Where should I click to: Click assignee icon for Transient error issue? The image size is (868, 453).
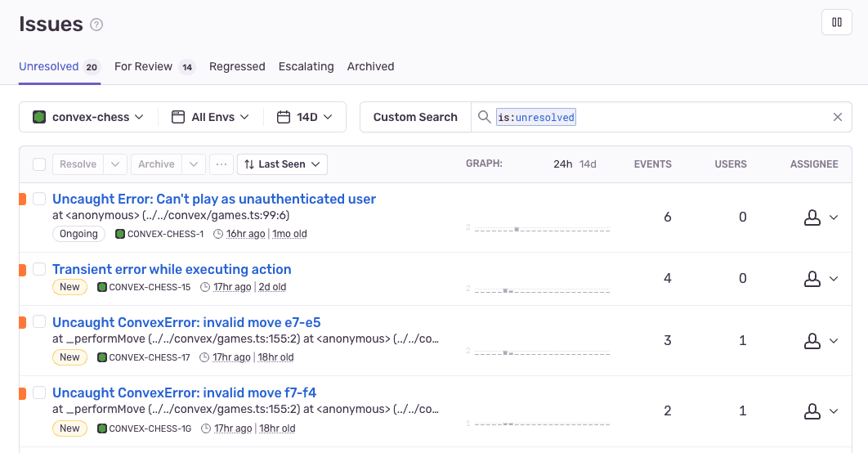click(812, 279)
